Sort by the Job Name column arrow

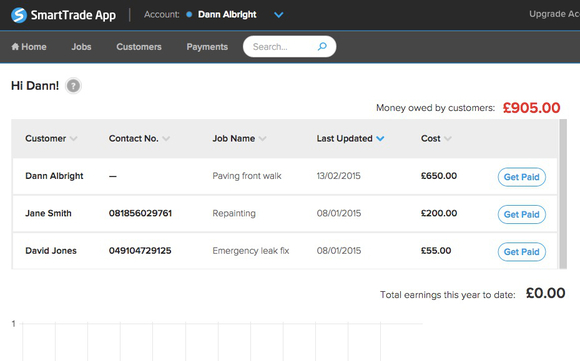click(263, 139)
